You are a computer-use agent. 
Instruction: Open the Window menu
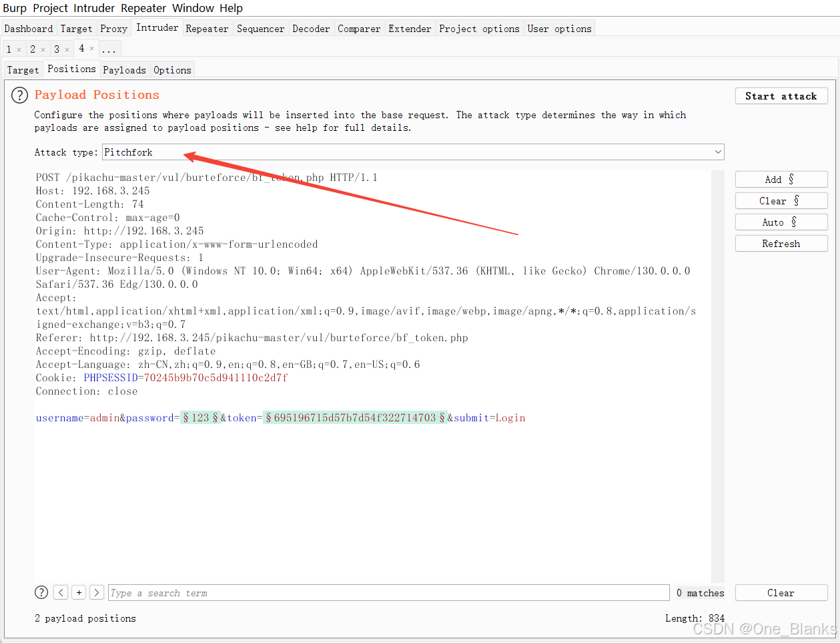click(x=193, y=8)
